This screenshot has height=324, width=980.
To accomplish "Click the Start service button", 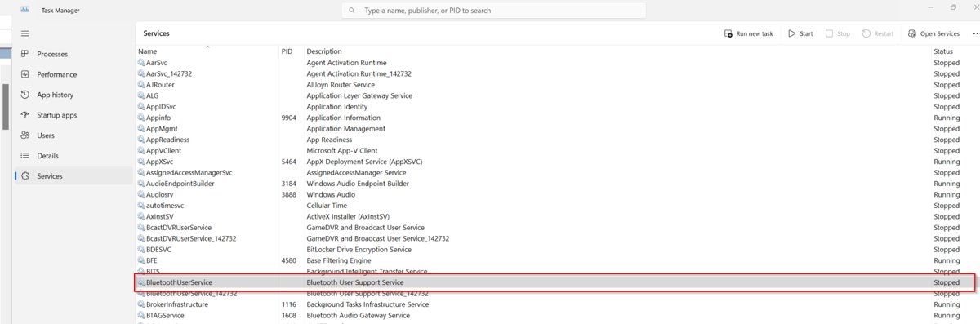I will tap(800, 33).
